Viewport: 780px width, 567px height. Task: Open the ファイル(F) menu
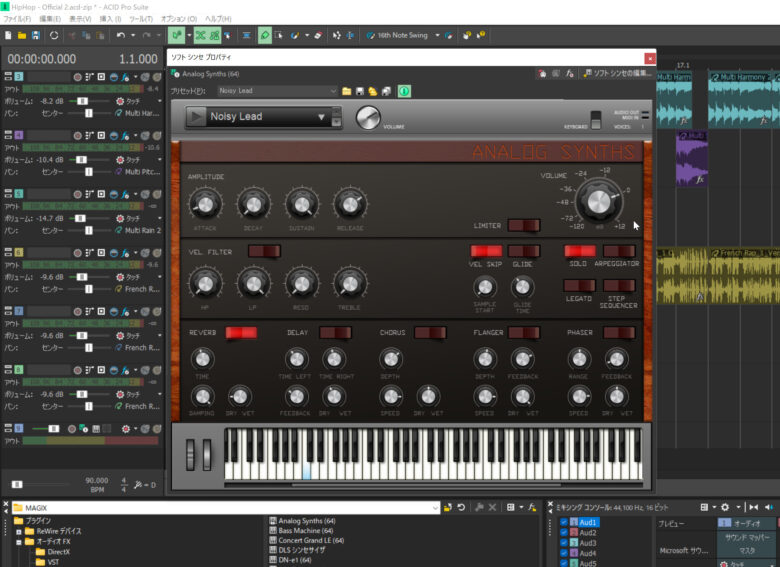(17, 19)
